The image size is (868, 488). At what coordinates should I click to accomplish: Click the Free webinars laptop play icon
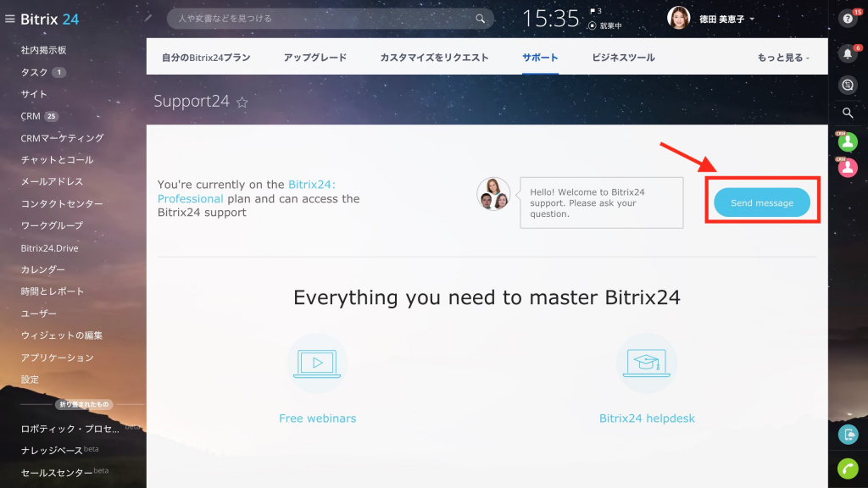(x=317, y=363)
